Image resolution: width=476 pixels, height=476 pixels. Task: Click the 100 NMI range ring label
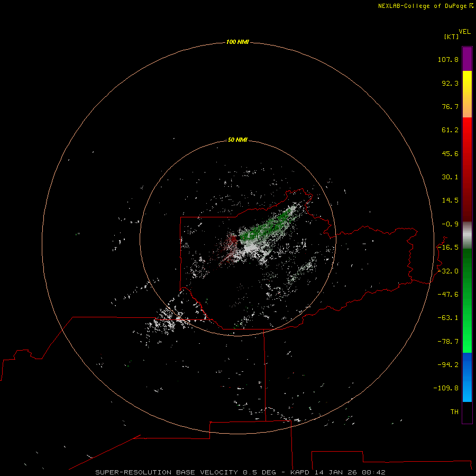pyautogui.click(x=237, y=42)
